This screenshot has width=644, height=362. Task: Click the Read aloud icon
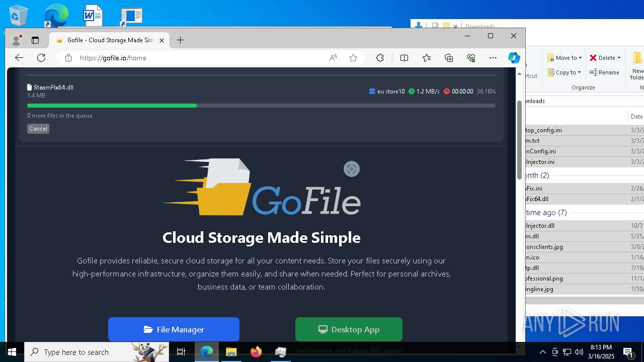333,58
